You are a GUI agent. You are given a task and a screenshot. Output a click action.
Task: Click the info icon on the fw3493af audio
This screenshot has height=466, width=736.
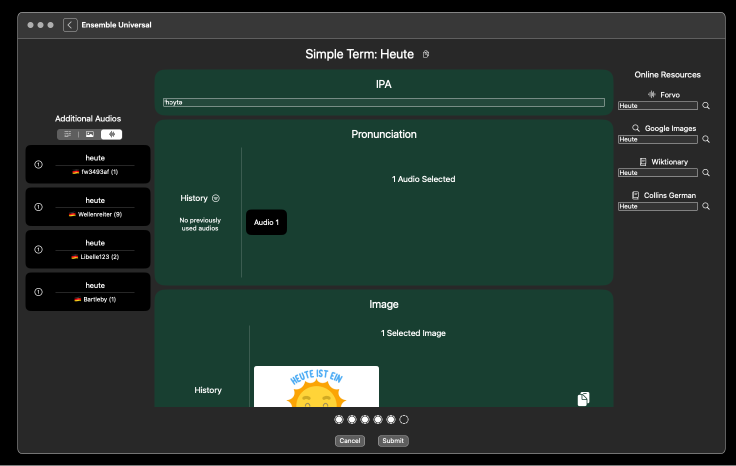[x=39, y=164]
